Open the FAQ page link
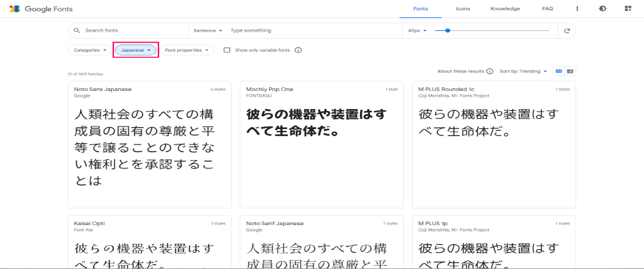 tap(547, 9)
